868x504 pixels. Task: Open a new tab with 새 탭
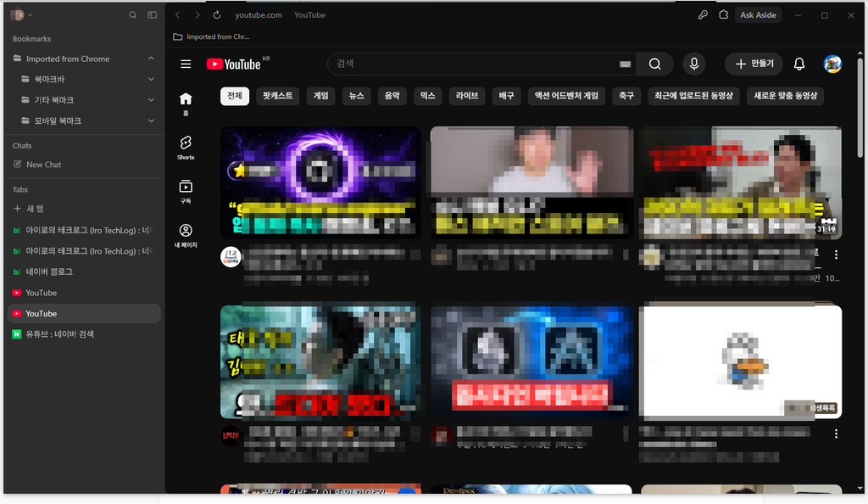[x=29, y=209]
